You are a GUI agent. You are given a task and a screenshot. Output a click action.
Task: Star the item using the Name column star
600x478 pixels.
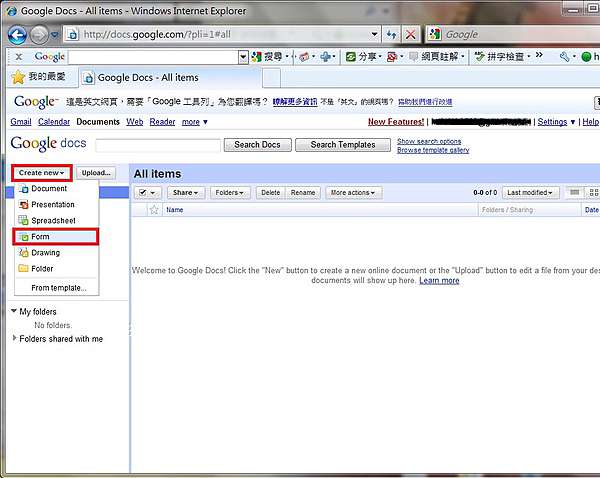pyautogui.click(x=154, y=210)
